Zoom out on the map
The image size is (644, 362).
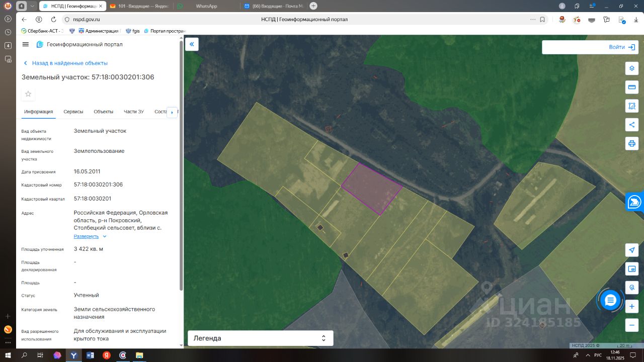(x=632, y=325)
